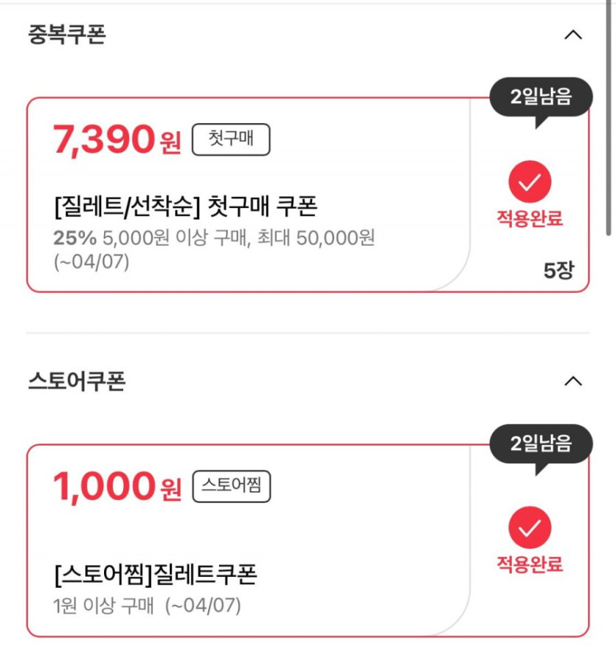Click the 5장 coupon count

pyautogui.click(x=558, y=271)
